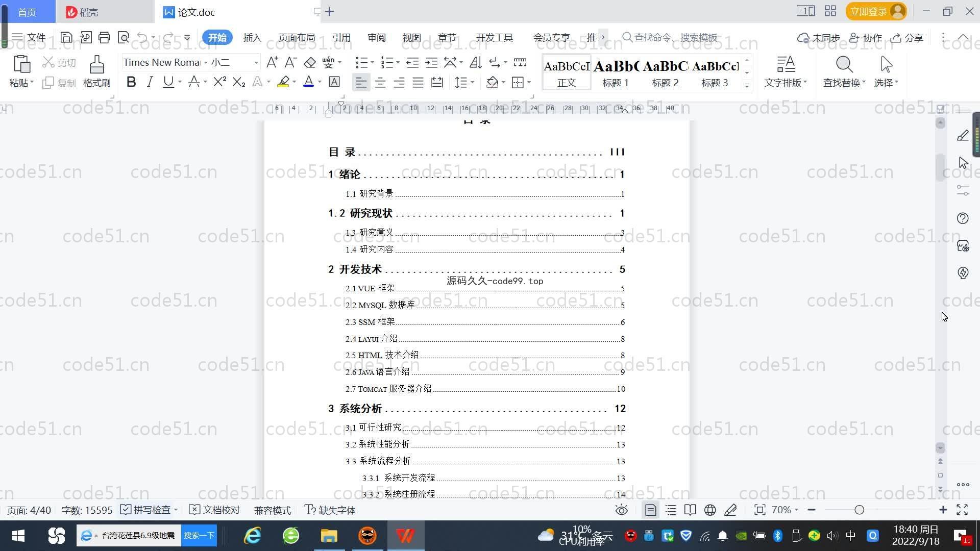This screenshot has width=980, height=551.
Task: Click the vertical scrollbar thumb
Action: (940, 167)
